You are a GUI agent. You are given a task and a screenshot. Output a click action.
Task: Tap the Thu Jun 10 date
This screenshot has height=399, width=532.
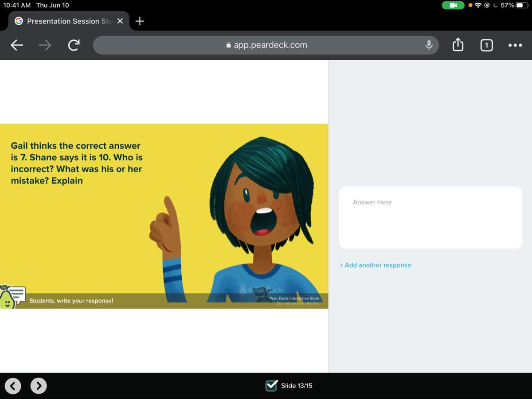[x=52, y=5]
